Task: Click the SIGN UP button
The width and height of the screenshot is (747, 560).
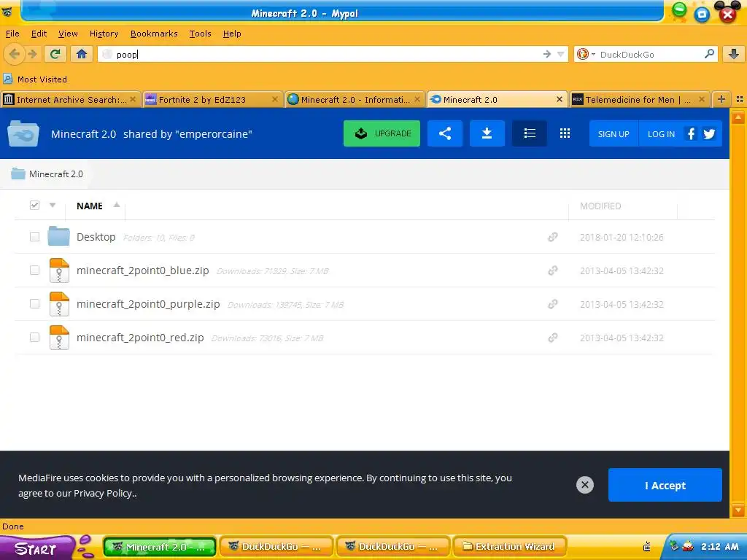Action: coord(614,134)
